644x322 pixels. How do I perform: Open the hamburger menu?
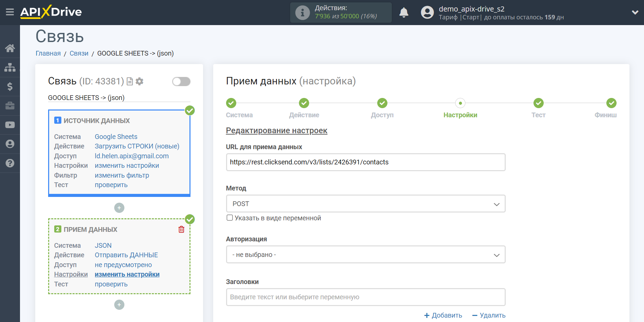pos(10,12)
